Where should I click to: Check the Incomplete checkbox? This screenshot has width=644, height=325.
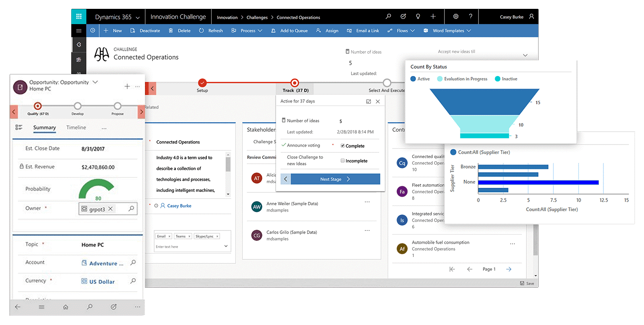(x=343, y=160)
